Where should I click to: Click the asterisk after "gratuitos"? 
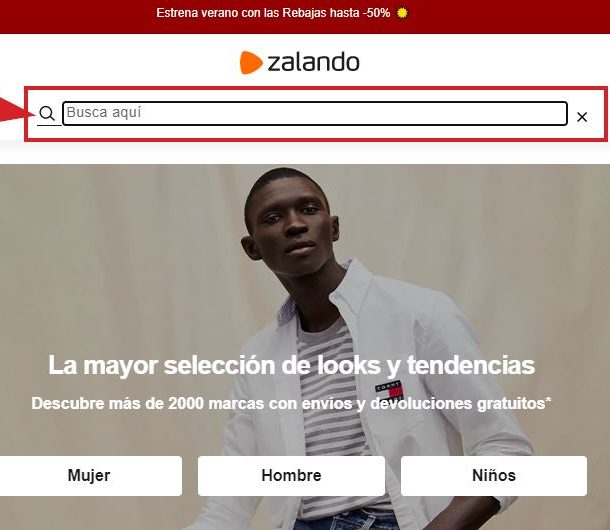549,400
